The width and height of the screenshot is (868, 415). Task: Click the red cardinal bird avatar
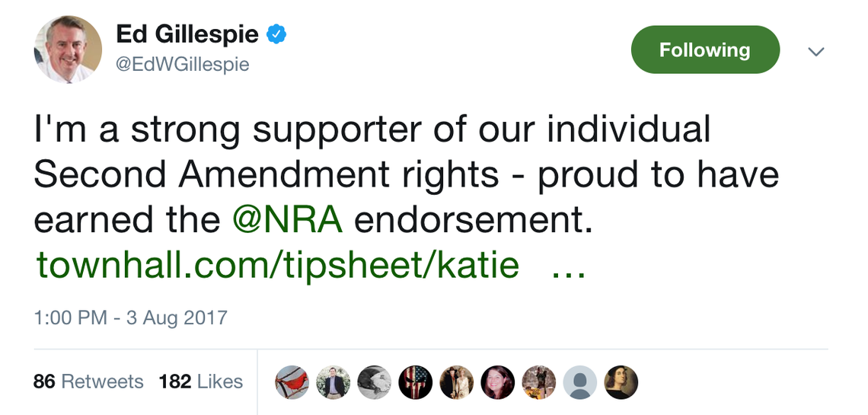tap(292, 382)
